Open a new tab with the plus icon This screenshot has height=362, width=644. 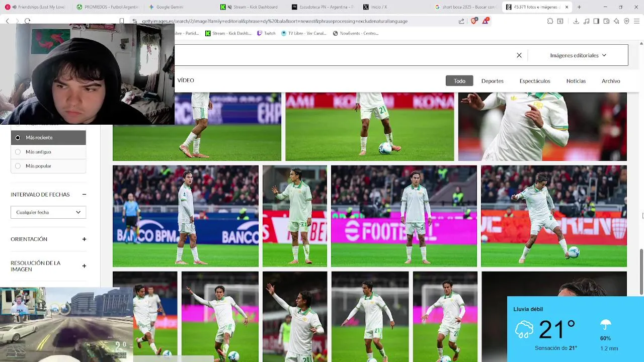579,7
